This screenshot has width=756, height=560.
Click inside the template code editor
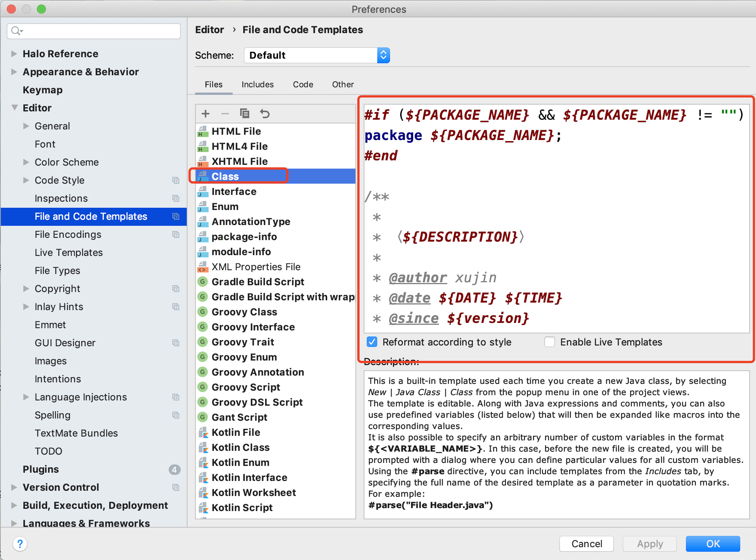coord(557,219)
